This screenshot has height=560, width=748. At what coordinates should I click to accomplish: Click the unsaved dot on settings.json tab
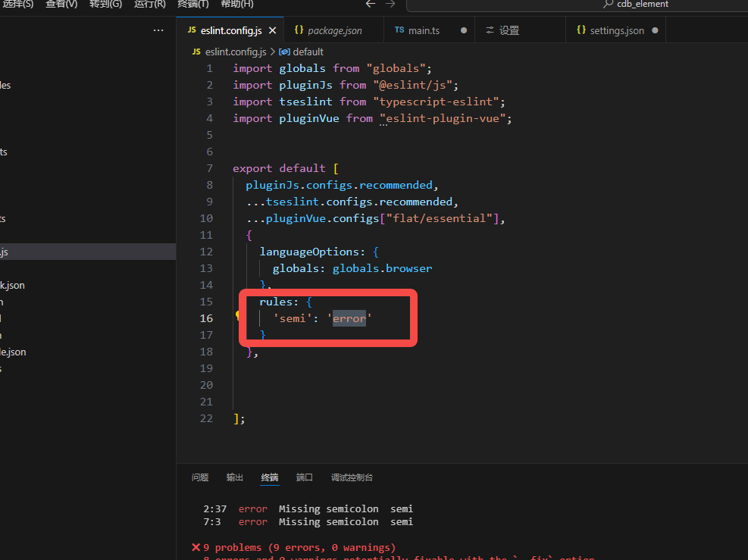pyautogui.click(x=655, y=30)
